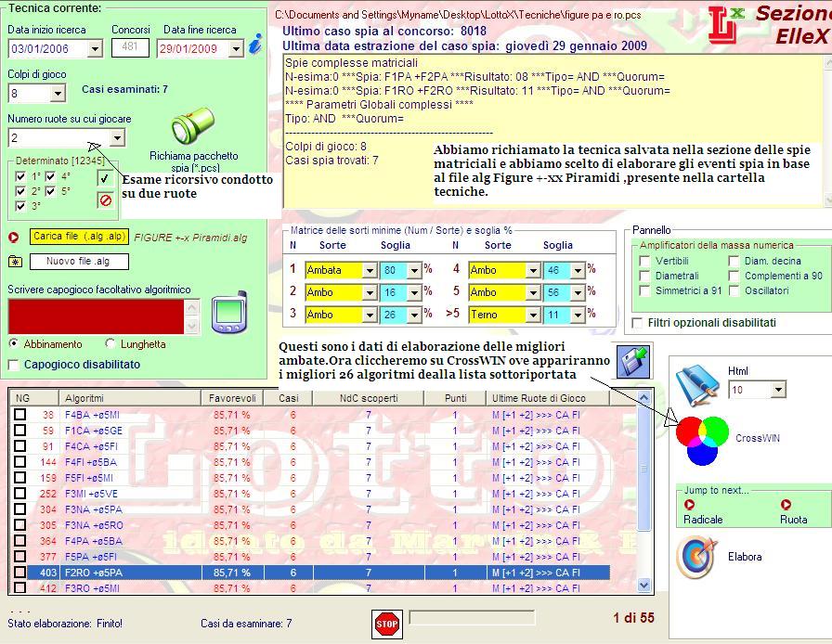Click the new folder icon beside Nuovo file
The height and width of the screenshot is (644, 832).
pos(16,262)
